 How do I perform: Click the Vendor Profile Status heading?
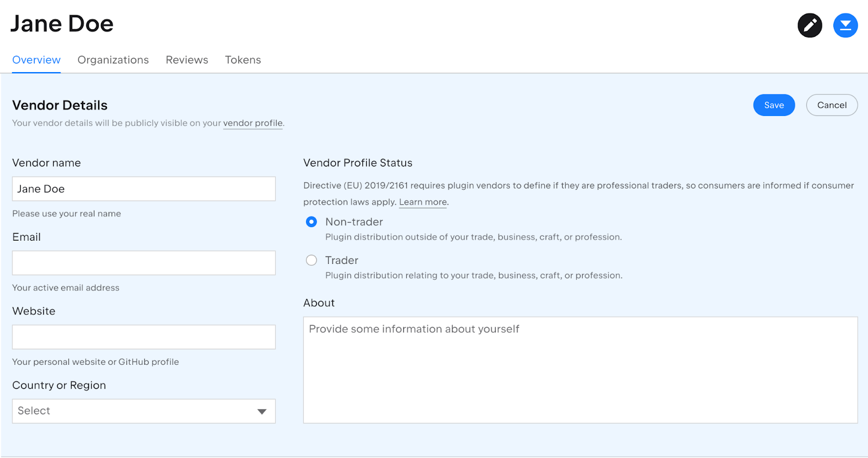coord(358,163)
